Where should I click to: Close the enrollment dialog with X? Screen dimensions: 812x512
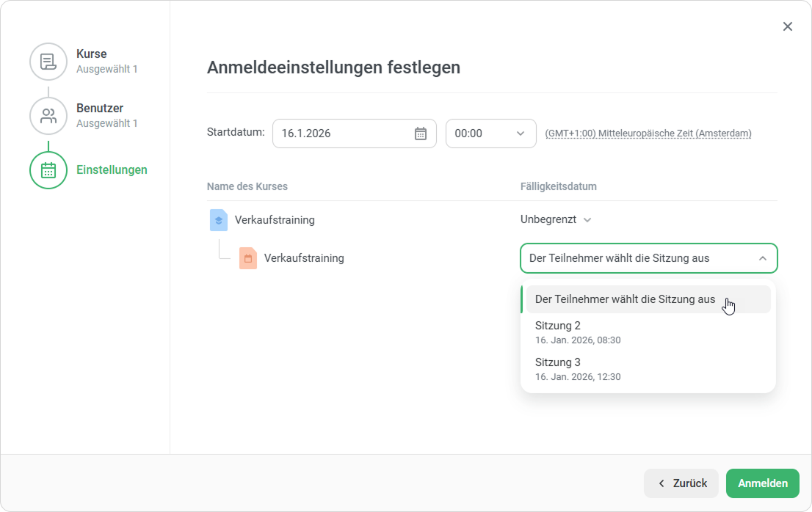click(787, 26)
